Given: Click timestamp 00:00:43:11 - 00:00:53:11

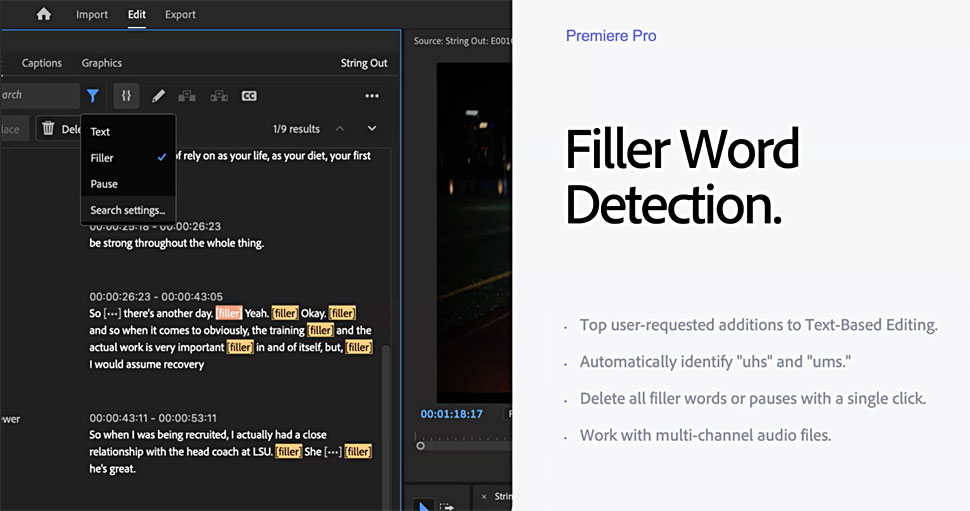Looking at the screenshot, I should pos(153,418).
